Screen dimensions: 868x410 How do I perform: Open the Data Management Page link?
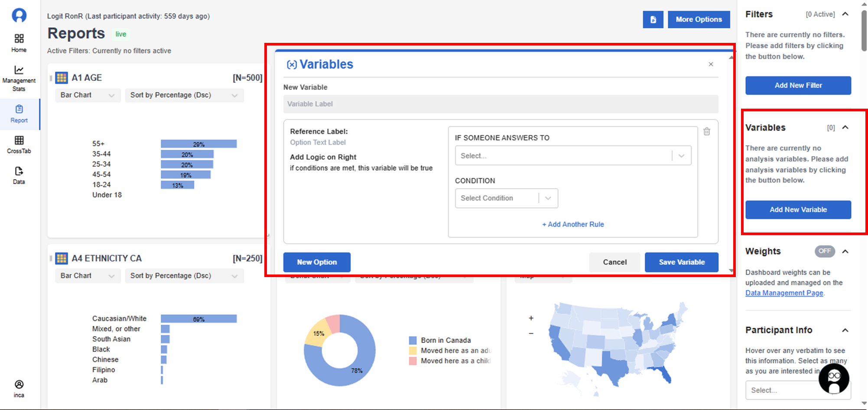[x=784, y=293]
